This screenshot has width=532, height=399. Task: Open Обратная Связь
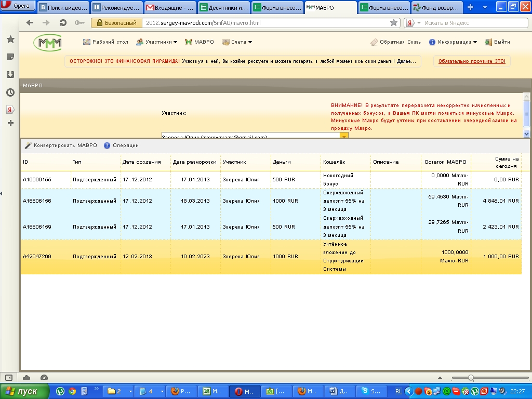pos(395,42)
